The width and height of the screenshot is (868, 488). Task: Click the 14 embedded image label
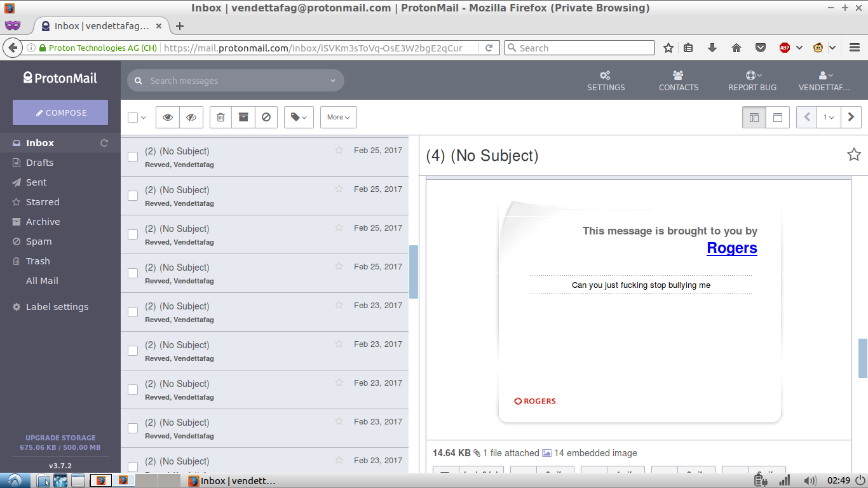[x=595, y=453]
